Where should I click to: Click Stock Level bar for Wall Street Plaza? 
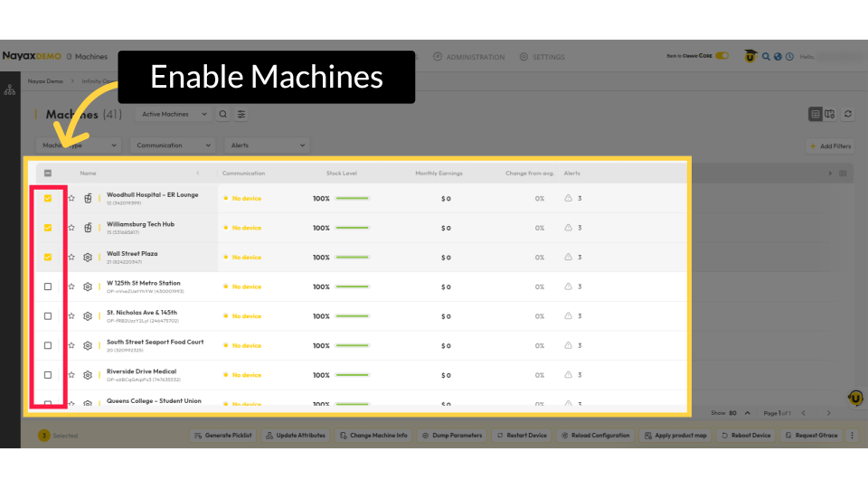352,258
